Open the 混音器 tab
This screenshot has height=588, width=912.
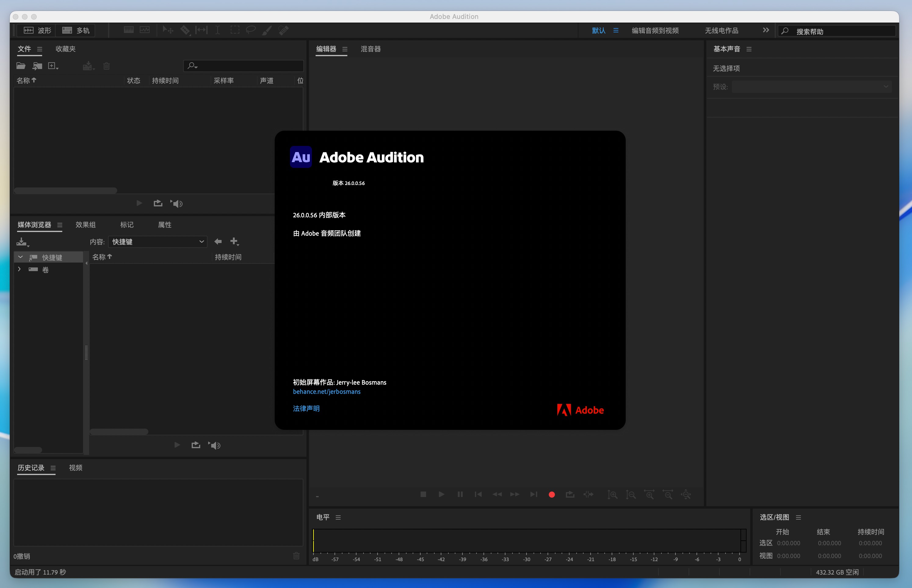tap(370, 49)
